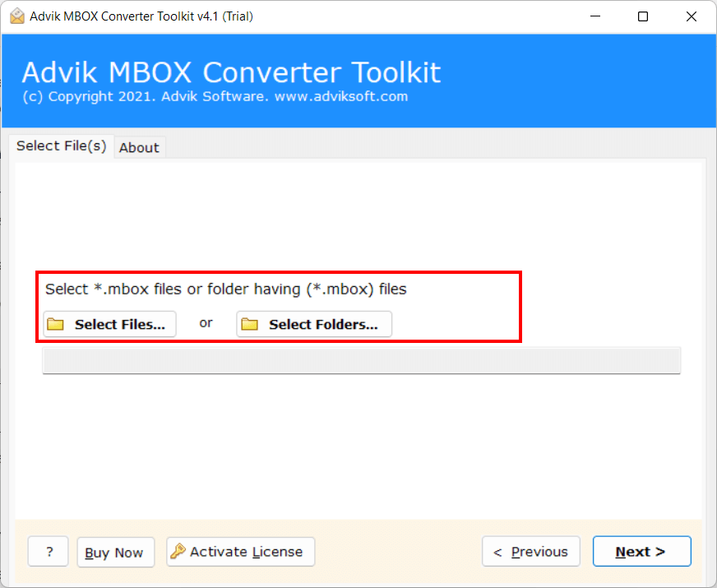The image size is (717, 588).
Task: Click the 'Advik MBOX Converter Toolkit' banner heading
Action: [231, 72]
